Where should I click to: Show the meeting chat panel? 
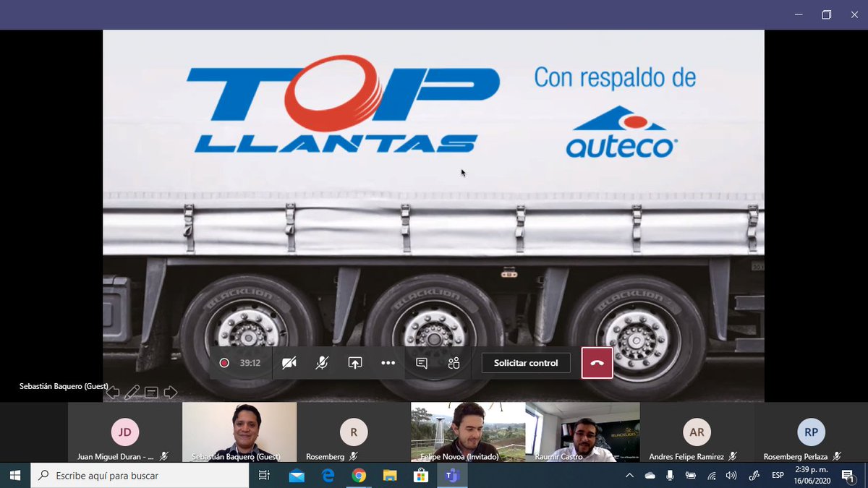click(422, 363)
